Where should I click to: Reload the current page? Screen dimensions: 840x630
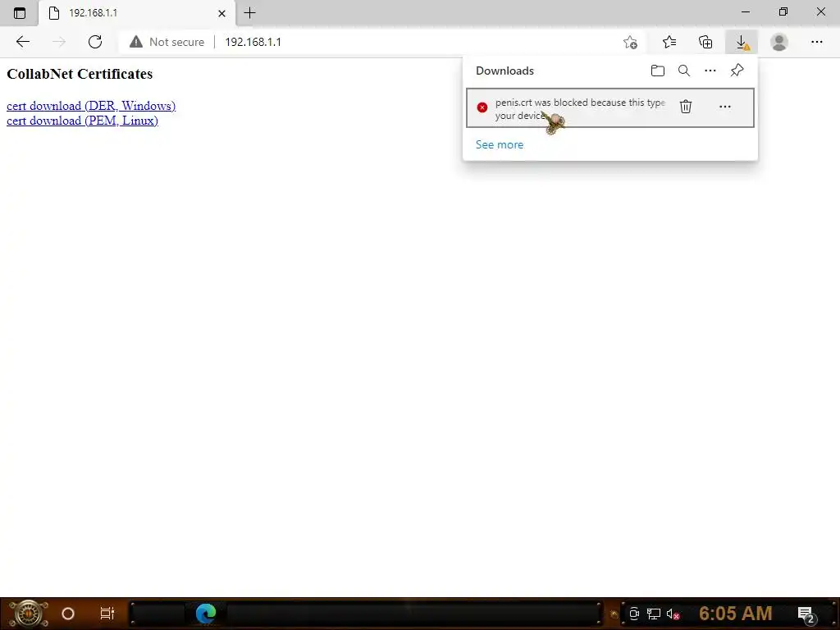coord(95,42)
